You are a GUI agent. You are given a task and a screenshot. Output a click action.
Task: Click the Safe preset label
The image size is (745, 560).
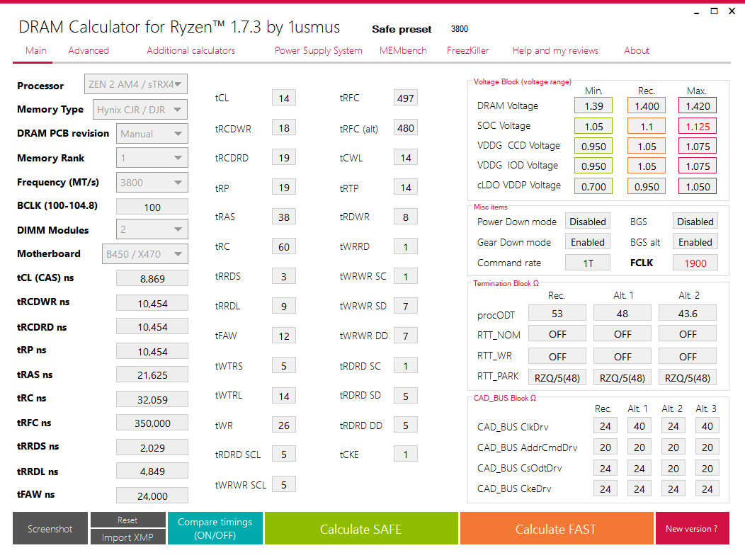[x=402, y=29]
